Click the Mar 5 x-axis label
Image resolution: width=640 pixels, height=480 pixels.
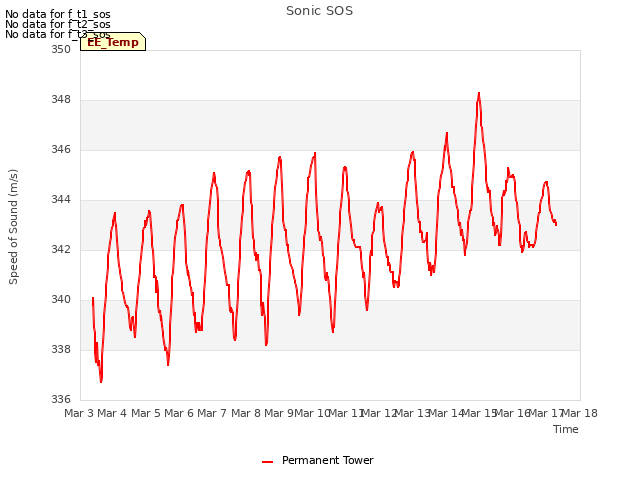[146, 413]
